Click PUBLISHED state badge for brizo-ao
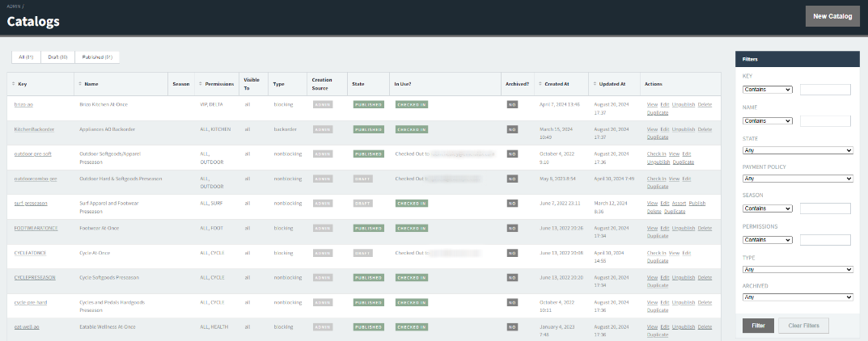The width and height of the screenshot is (868, 341). pos(368,104)
